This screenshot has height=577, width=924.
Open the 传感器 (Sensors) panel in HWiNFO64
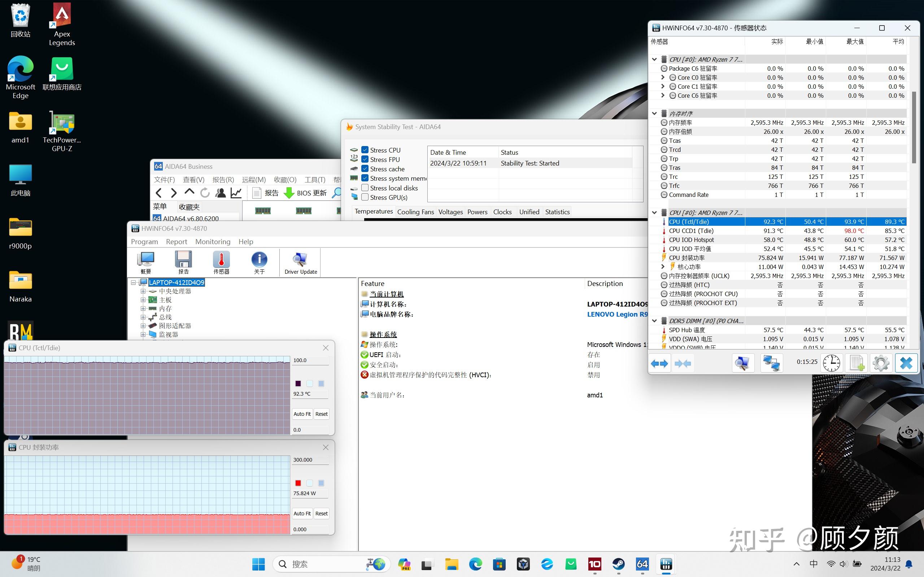221,263
